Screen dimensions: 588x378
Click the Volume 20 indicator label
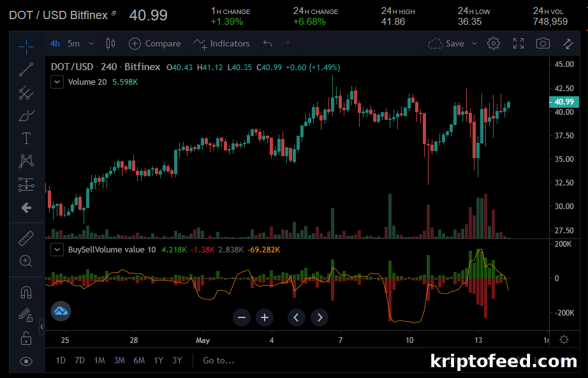pos(87,82)
